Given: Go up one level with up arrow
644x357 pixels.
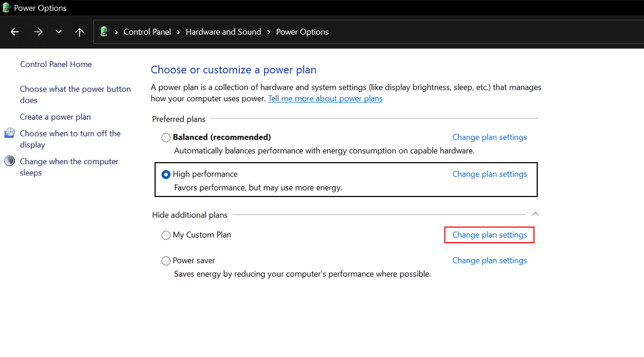Looking at the screenshot, I should (x=79, y=32).
